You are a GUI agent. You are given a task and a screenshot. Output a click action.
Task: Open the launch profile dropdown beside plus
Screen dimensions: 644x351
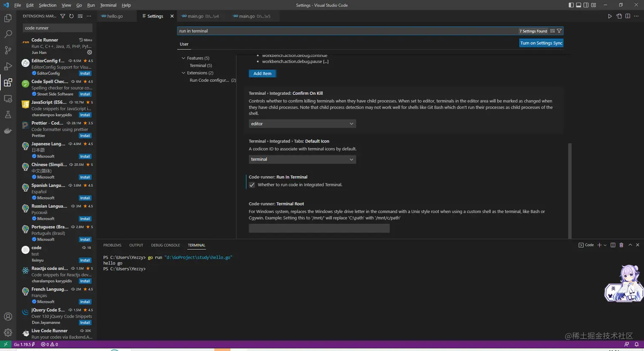click(x=605, y=245)
